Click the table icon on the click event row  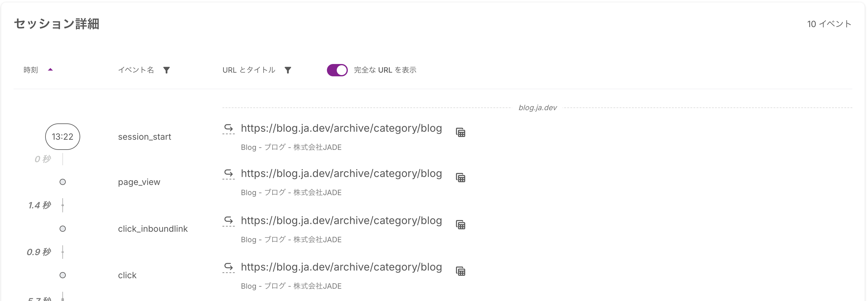pyautogui.click(x=461, y=271)
